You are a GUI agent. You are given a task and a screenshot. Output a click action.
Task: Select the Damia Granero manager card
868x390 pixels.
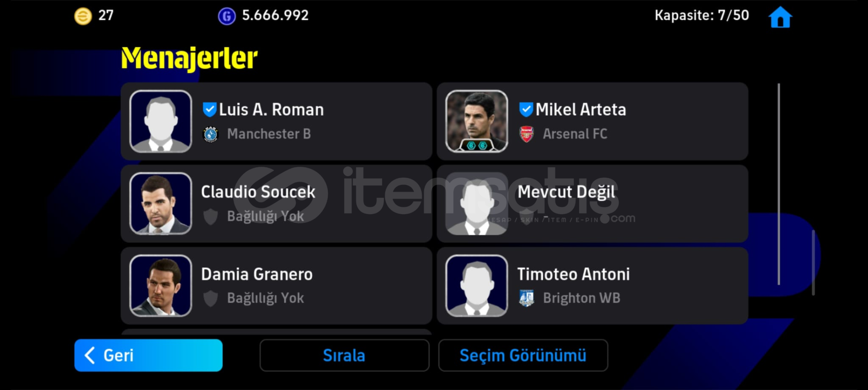[x=276, y=286]
